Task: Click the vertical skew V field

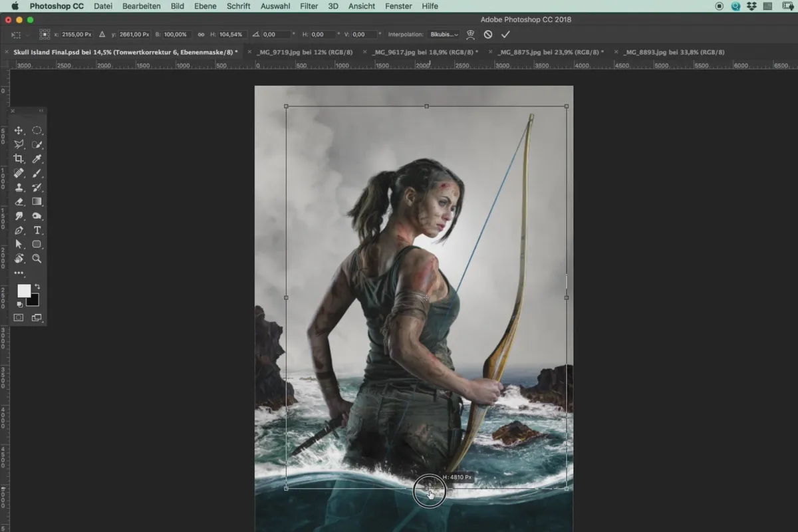Action: pyautogui.click(x=365, y=35)
